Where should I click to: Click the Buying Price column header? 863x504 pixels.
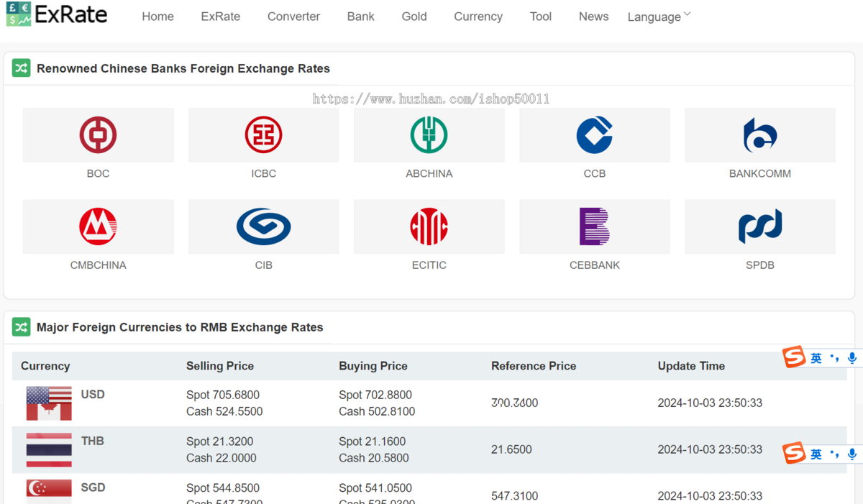(x=373, y=366)
